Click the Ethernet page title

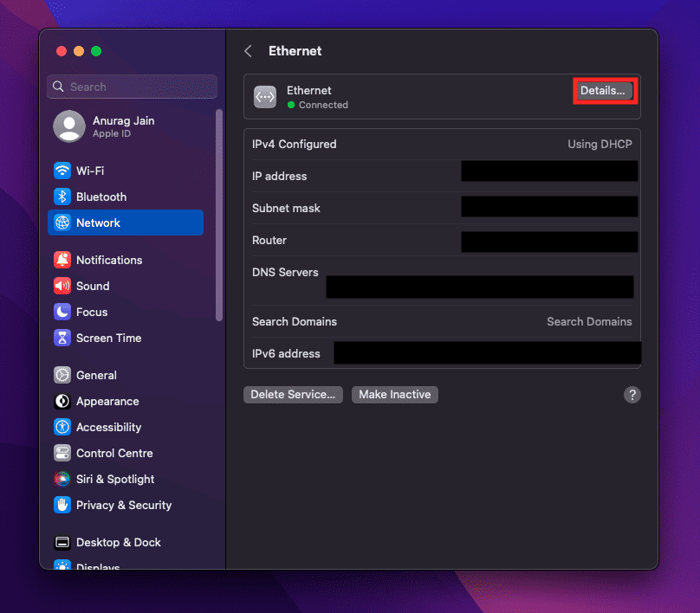pos(295,51)
